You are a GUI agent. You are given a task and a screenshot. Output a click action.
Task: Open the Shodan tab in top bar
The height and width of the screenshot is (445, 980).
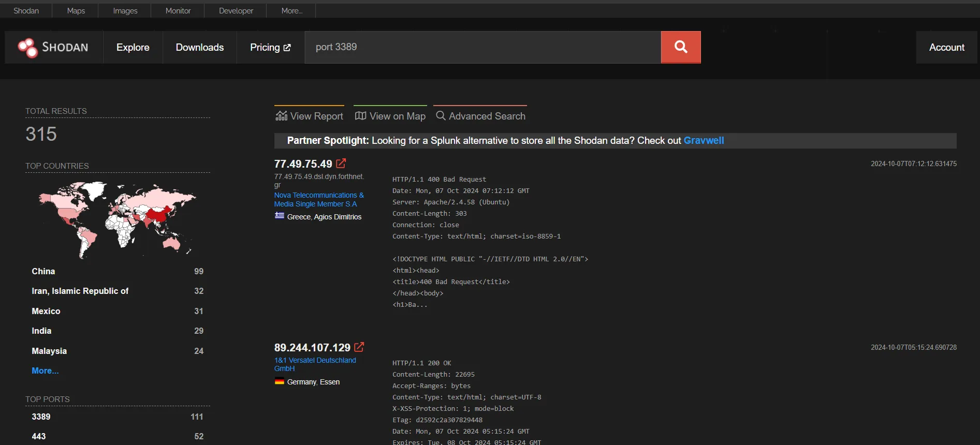26,10
